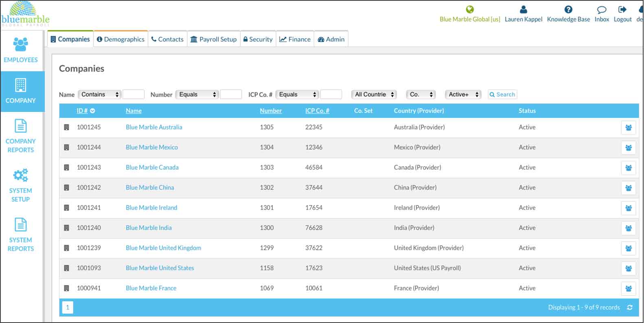The height and width of the screenshot is (323, 644).
Task: Switch to the Companies tab
Action: [x=70, y=39]
